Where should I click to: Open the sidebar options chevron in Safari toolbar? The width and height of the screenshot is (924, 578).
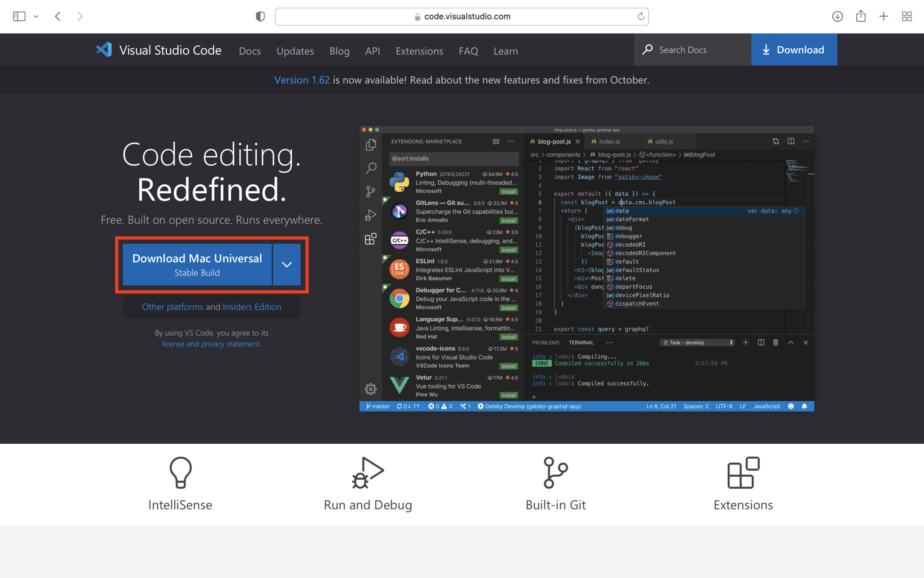(36, 17)
